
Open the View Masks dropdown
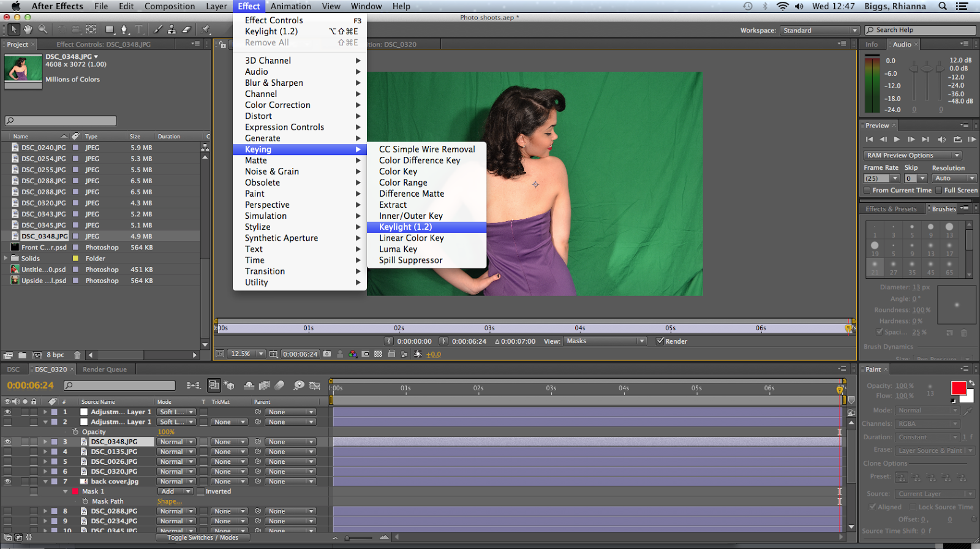(605, 341)
